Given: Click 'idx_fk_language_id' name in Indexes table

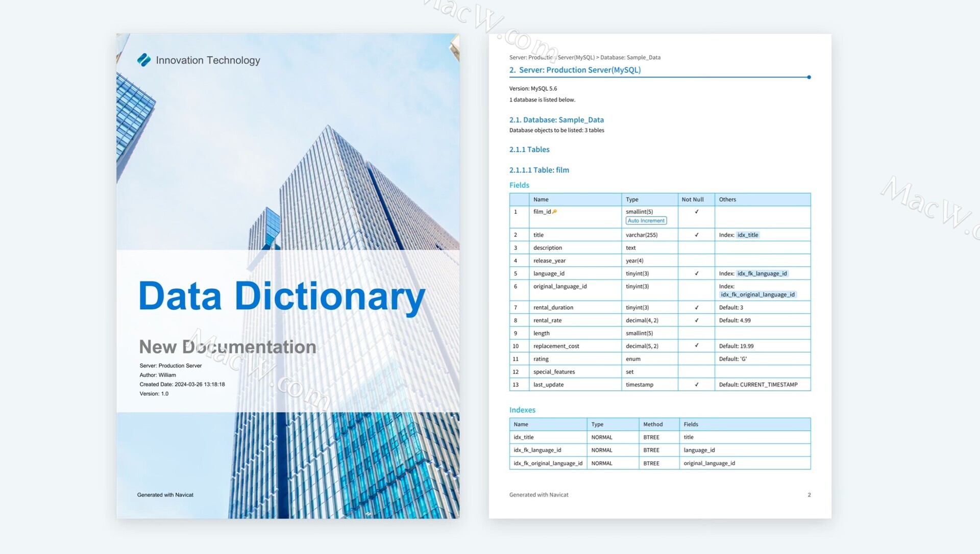Looking at the screenshot, I should [537, 450].
